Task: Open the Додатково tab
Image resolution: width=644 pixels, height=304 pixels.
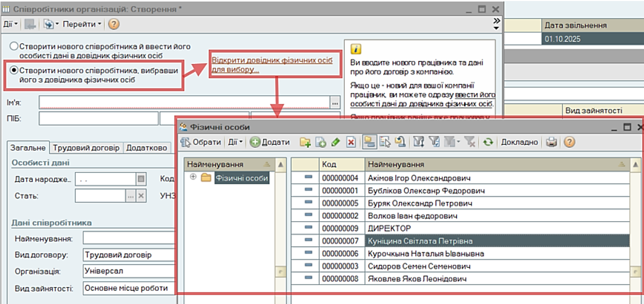Action: pyautogui.click(x=146, y=148)
